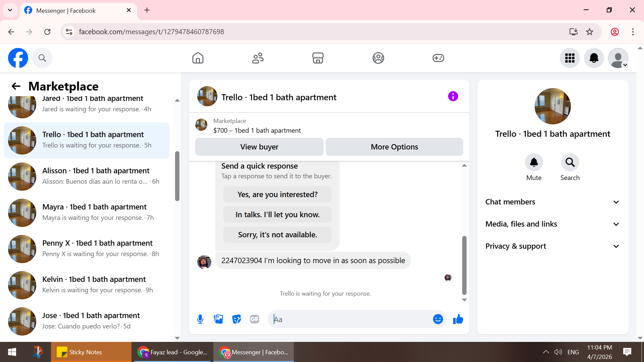This screenshot has height=362, width=644.
Task: Close the Messenger | Facebook tab
Action: [x=129, y=10]
